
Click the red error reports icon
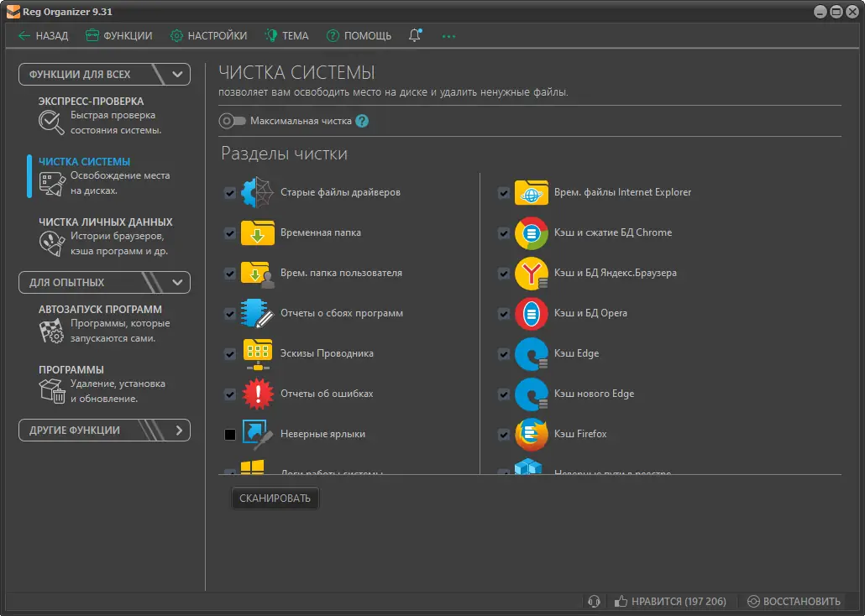[257, 394]
